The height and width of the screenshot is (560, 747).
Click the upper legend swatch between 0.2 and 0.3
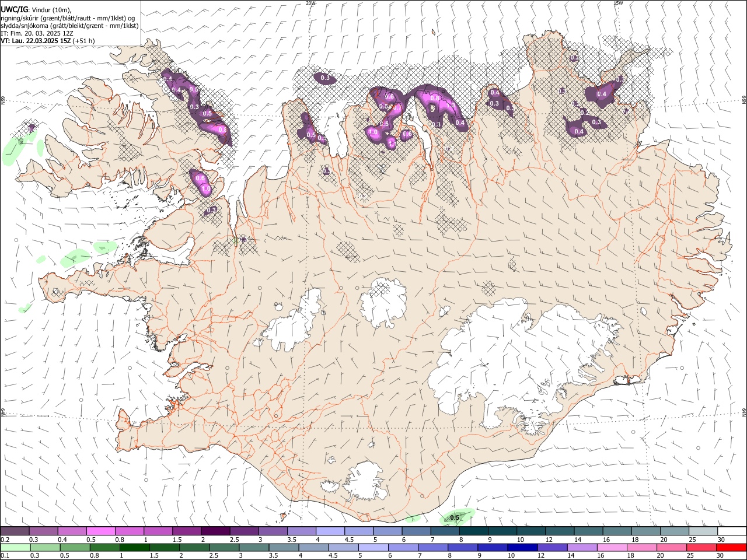coord(15,531)
